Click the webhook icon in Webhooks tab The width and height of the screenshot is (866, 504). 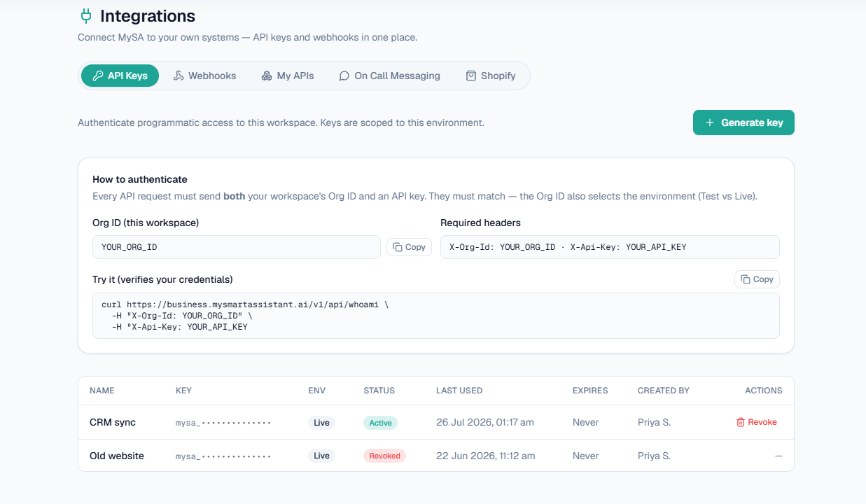pos(179,76)
